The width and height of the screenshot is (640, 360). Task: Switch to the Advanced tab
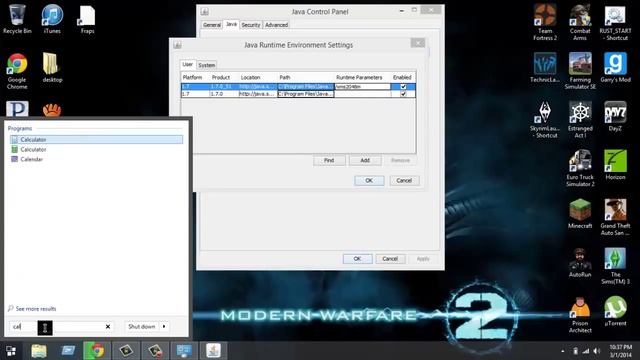pyautogui.click(x=276, y=25)
